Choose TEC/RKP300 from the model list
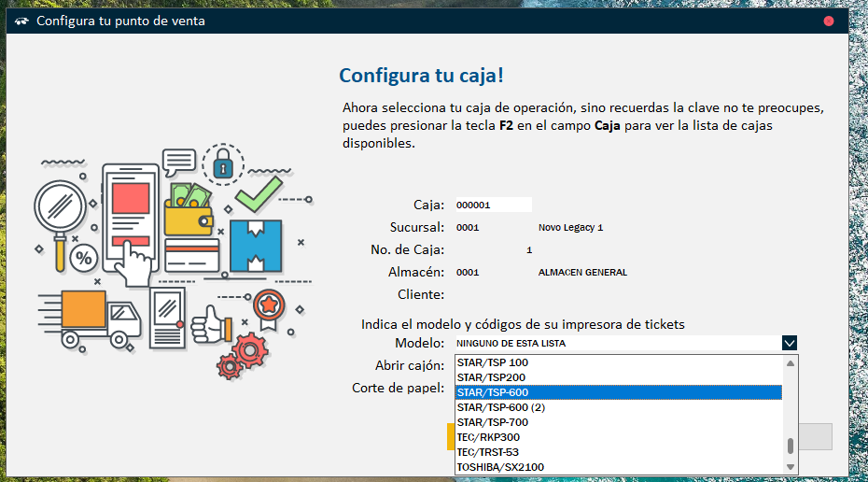This screenshot has width=868, height=482. coord(616,437)
